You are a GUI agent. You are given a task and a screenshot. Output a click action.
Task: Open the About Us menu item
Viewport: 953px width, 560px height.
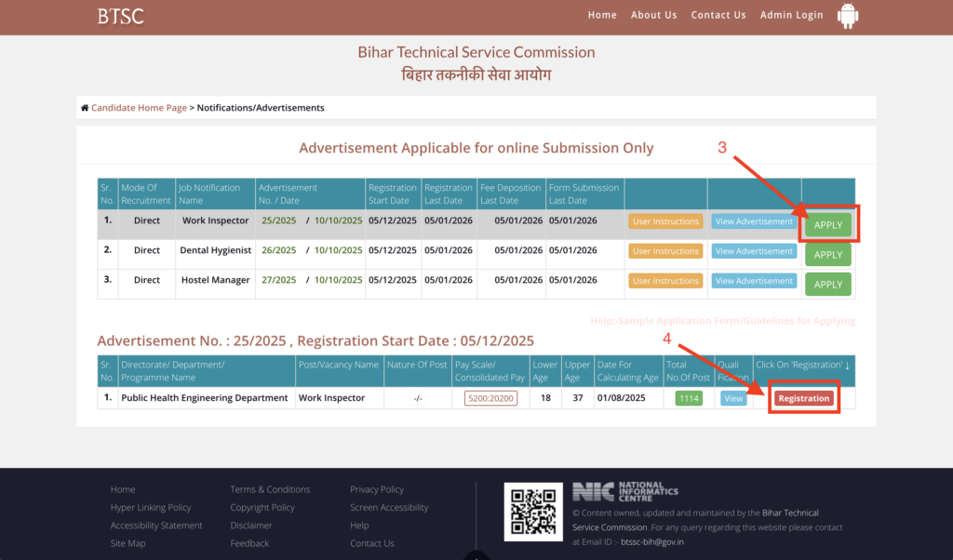[x=653, y=15]
